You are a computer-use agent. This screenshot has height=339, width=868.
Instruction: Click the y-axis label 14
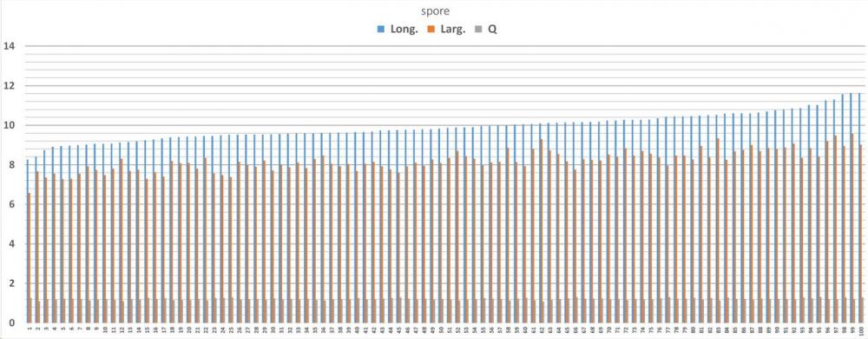point(8,46)
